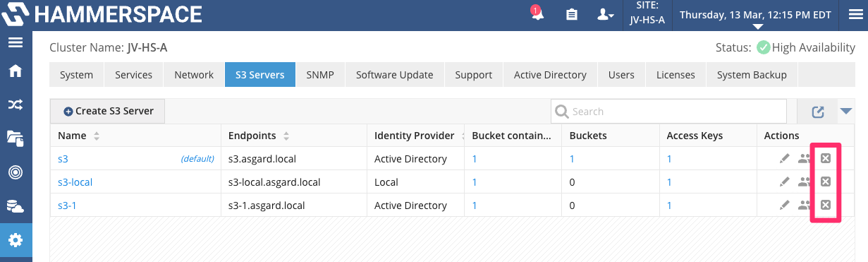Screen dimensions: 868x262
Task: Click the (default) label on the s3 row
Action: [197, 159]
